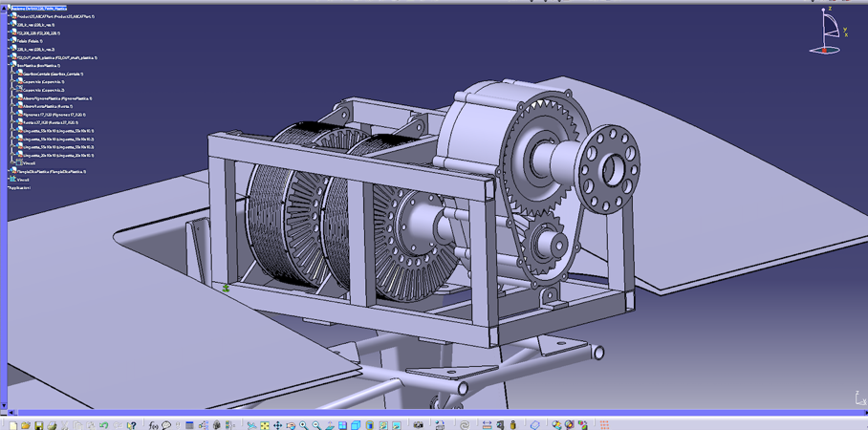The height and width of the screenshot is (430, 868).
Task: Expand the Product125_ABCAFPart tree node
Action: tap(11, 17)
